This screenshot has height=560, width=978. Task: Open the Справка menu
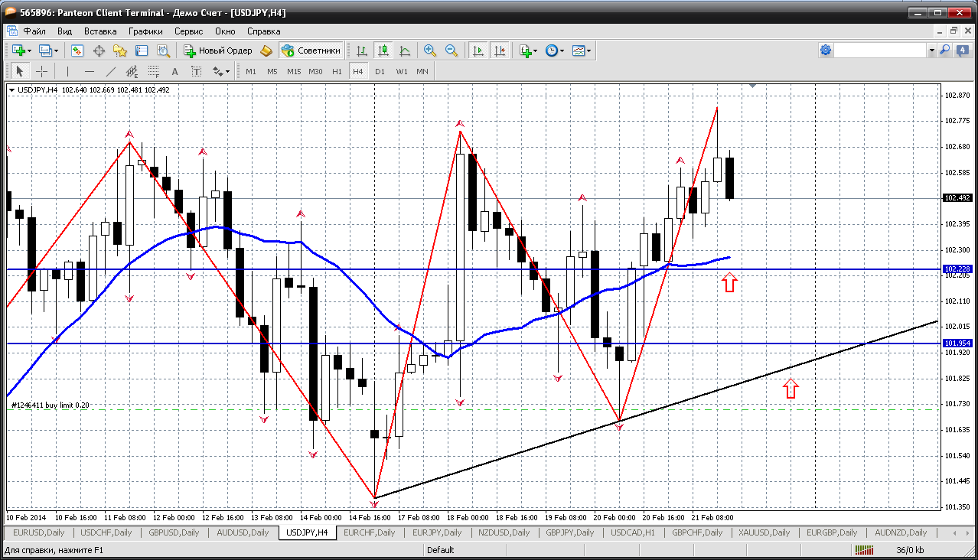coord(264,31)
